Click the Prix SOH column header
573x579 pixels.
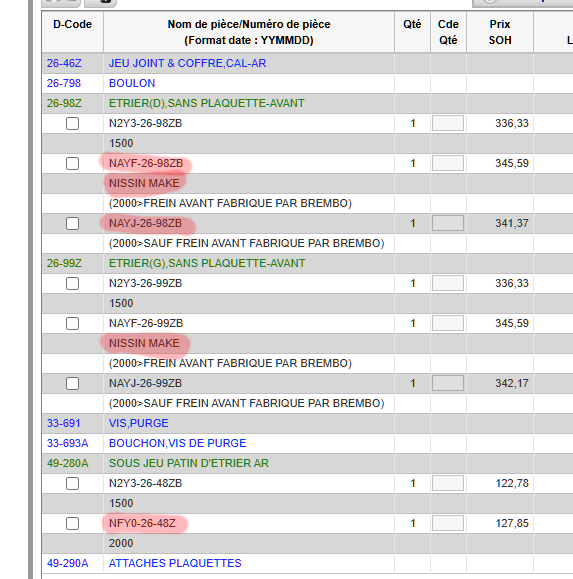[x=500, y=32]
